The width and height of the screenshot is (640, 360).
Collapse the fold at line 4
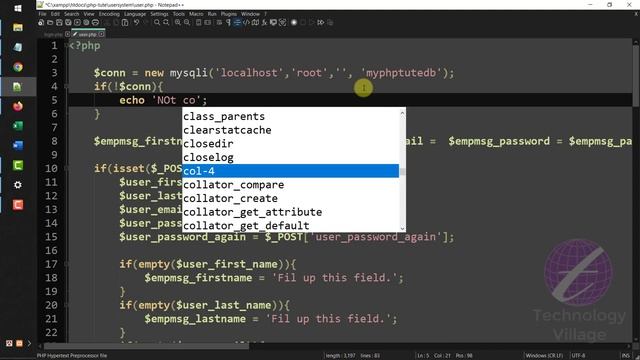66,87
